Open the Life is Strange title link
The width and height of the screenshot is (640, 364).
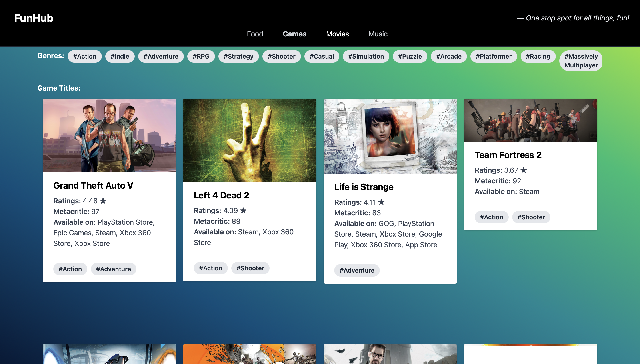coord(363,187)
